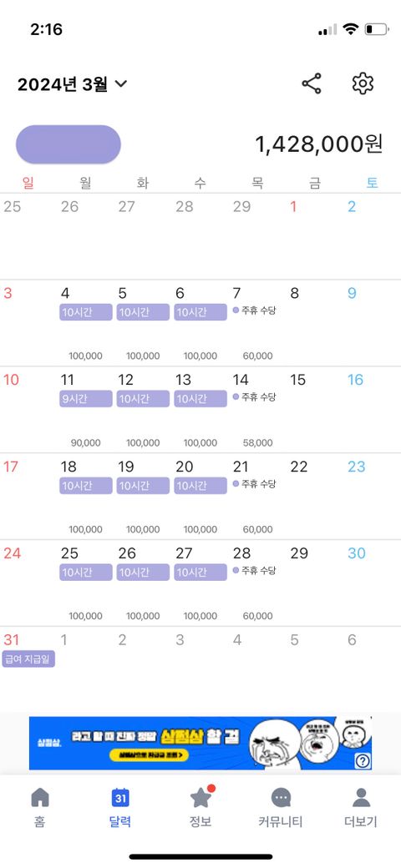Expand the 2024년 3월 month dropdown

click(73, 84)
